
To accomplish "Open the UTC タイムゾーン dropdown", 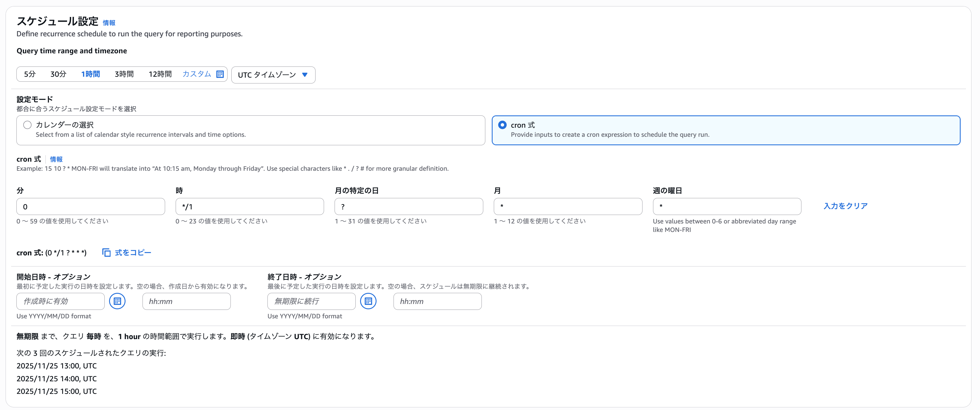I will pos(273,74).
